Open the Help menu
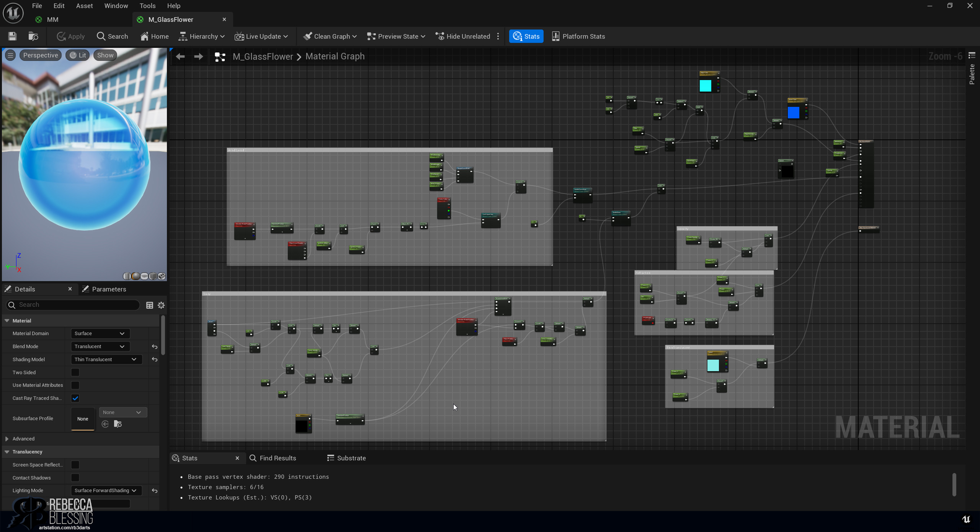980x532 pixels. point(173,6)
